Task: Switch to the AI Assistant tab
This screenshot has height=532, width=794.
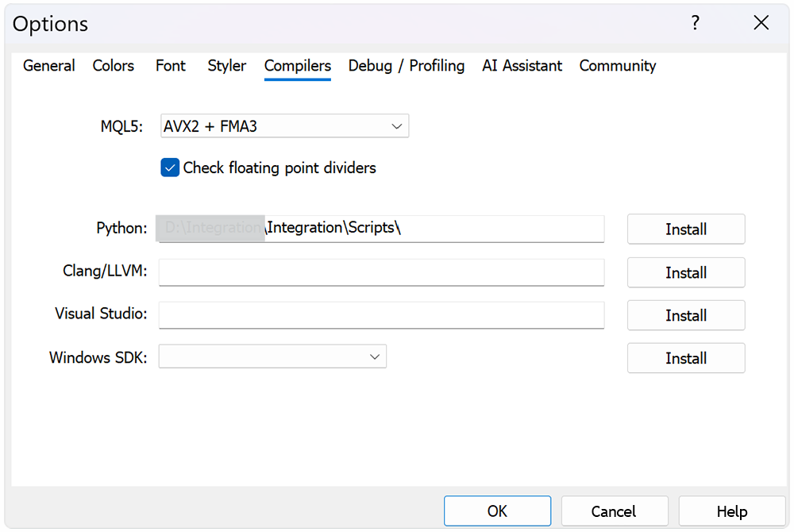Action: click(522, 66)
